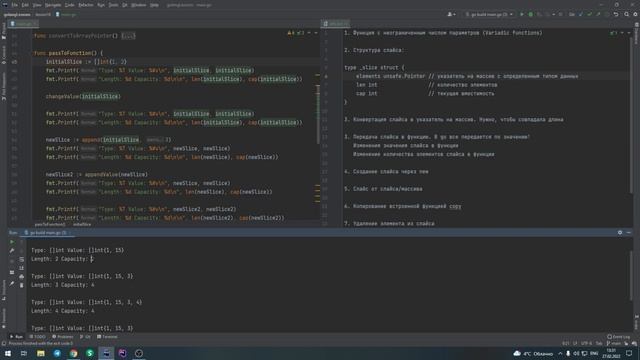Start debugging with the green bug icon

click(531, 14)
